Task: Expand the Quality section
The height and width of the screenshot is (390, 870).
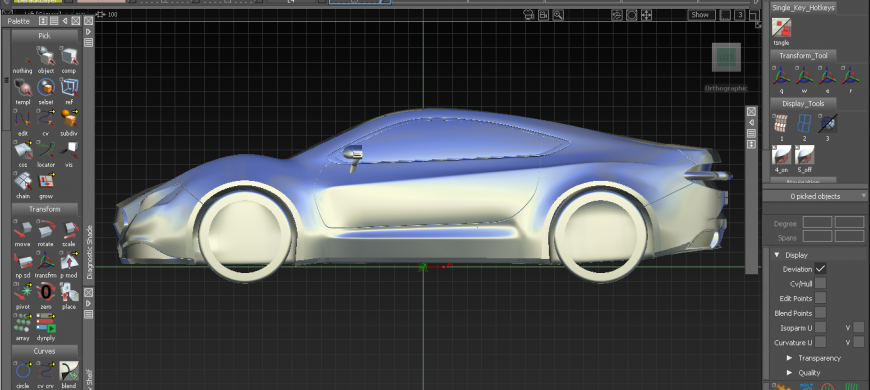Action: tap(790, 373)
